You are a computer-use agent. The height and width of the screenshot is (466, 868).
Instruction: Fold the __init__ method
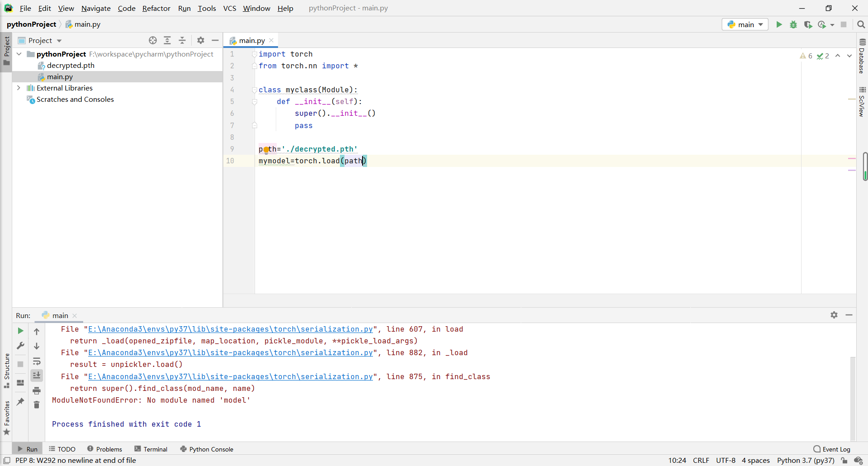pyautogui.click(x=255, y=101)
